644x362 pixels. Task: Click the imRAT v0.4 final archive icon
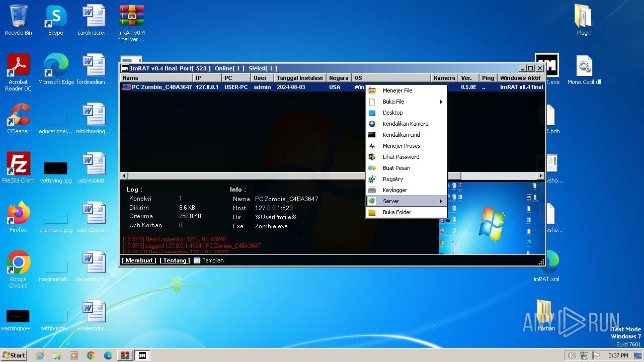[x=131, y=24]
